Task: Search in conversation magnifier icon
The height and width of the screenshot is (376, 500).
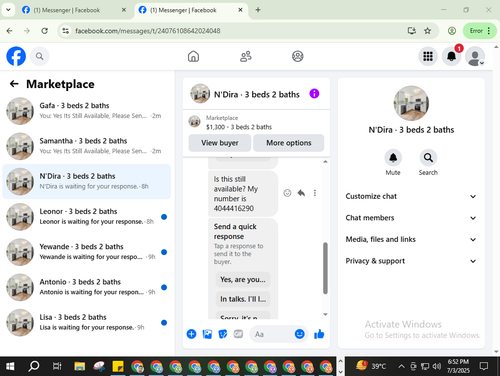Action: (428, 157)
